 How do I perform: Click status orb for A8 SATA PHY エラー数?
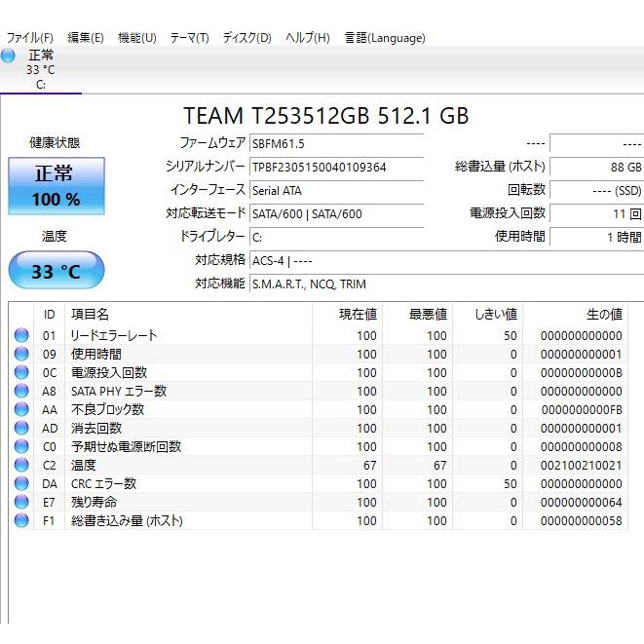[x=21, y=391]
